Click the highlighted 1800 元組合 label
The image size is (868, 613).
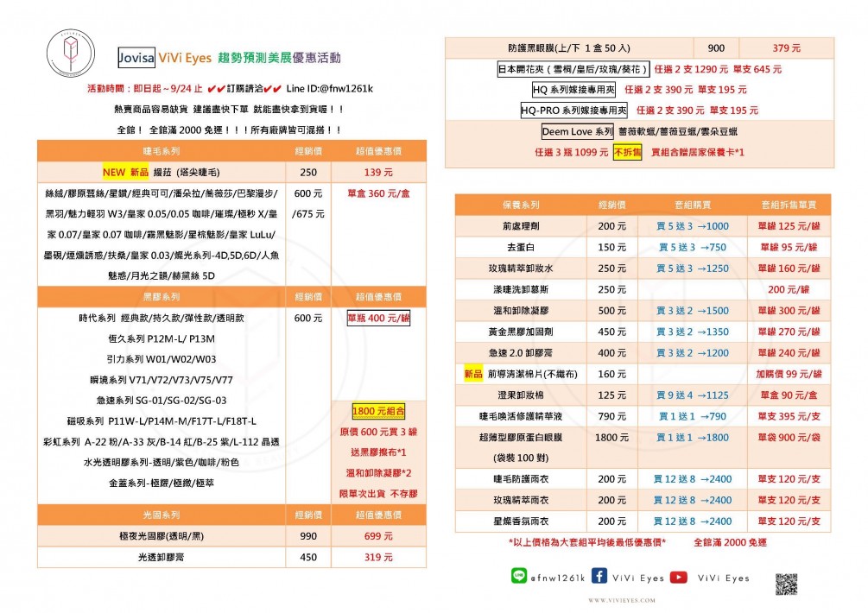pos(378,411)
